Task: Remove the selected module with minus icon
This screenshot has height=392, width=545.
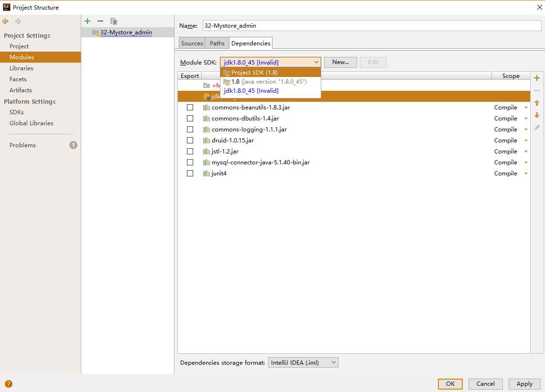Action: pyautogui.click(x=100, y=21)
